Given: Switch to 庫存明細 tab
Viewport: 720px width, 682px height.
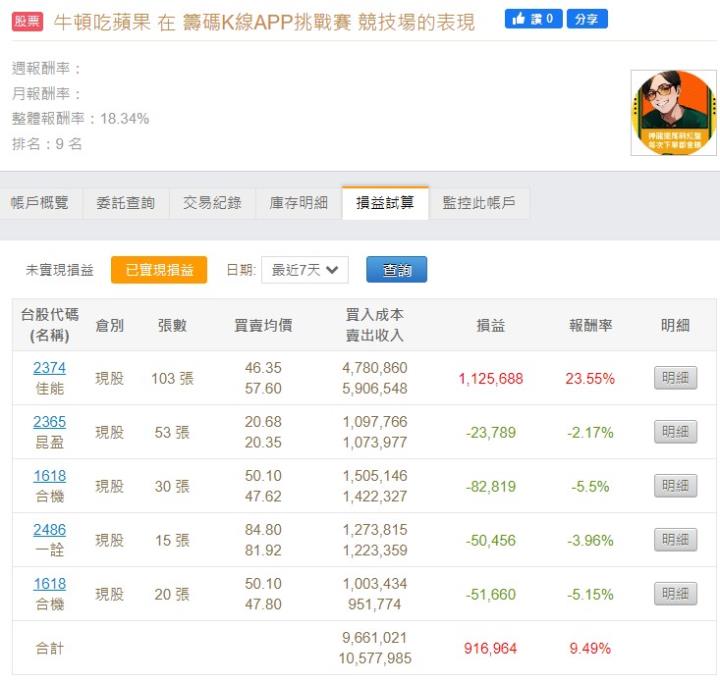Looking at the screenshot, I should pos(298,203).
